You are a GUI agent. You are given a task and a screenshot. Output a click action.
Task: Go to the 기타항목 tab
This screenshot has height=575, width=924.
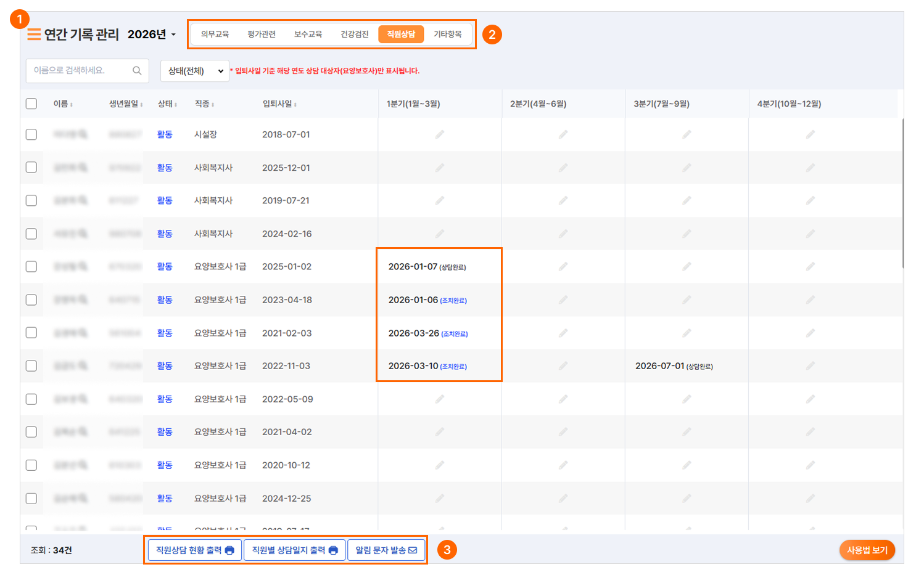click(x=448, y=34)
